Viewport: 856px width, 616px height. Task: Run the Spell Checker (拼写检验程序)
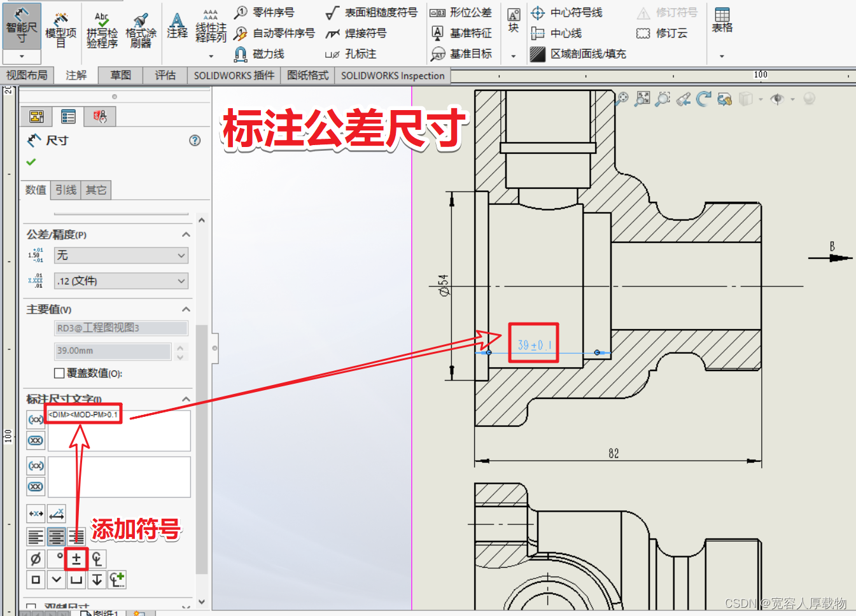(x=102, y=30)
